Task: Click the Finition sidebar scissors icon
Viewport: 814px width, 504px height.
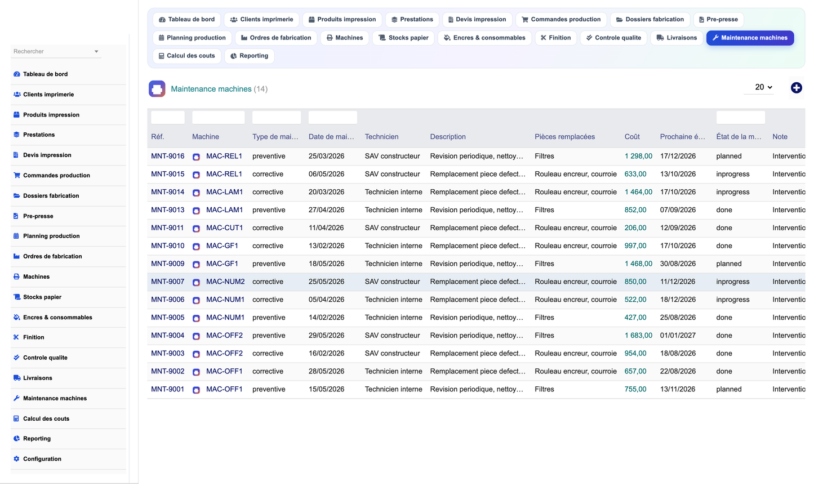Action: 16,337
